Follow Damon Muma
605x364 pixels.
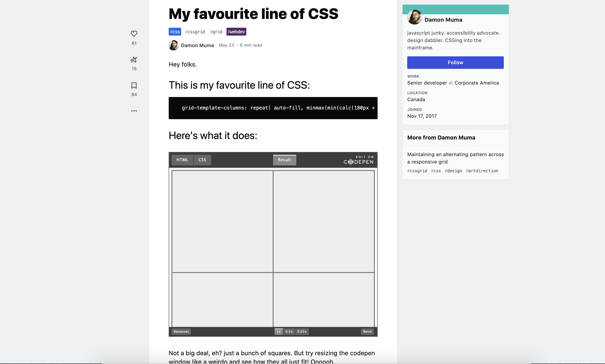(x=455, y=62)
